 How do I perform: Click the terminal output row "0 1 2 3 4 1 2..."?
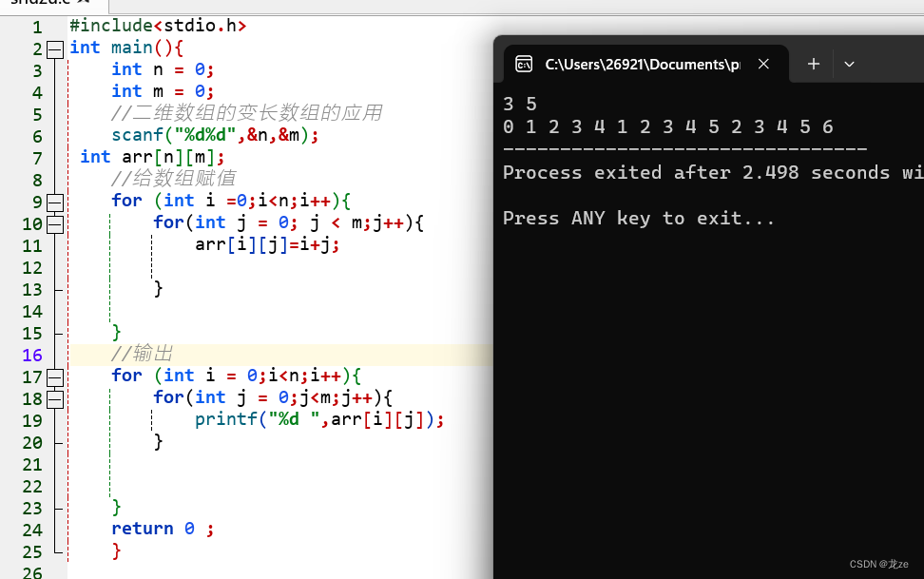668,126
